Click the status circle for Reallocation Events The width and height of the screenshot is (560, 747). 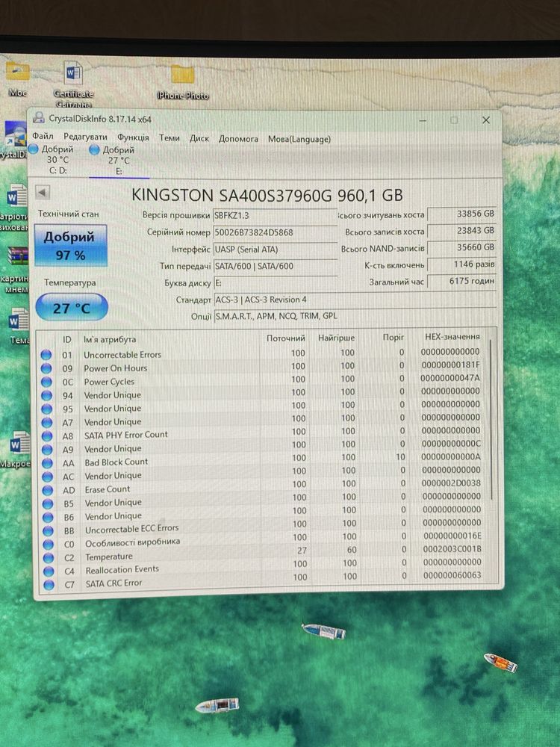point(49,571)
